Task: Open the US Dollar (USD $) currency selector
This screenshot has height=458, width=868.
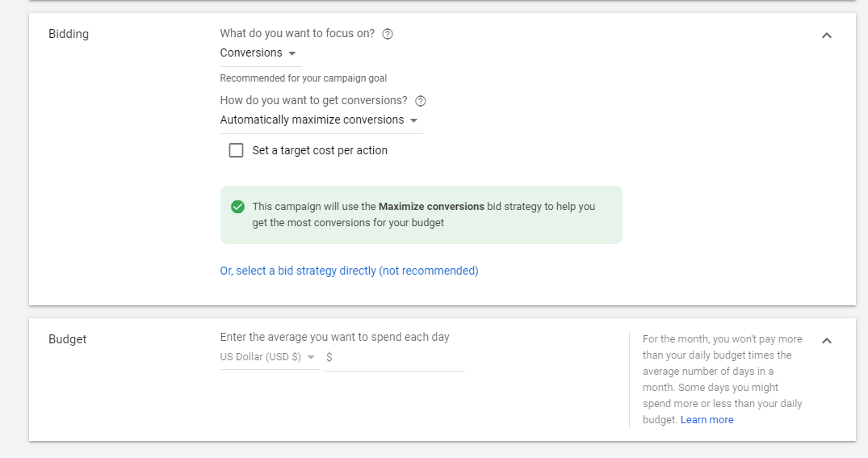Action: point(270,358)
